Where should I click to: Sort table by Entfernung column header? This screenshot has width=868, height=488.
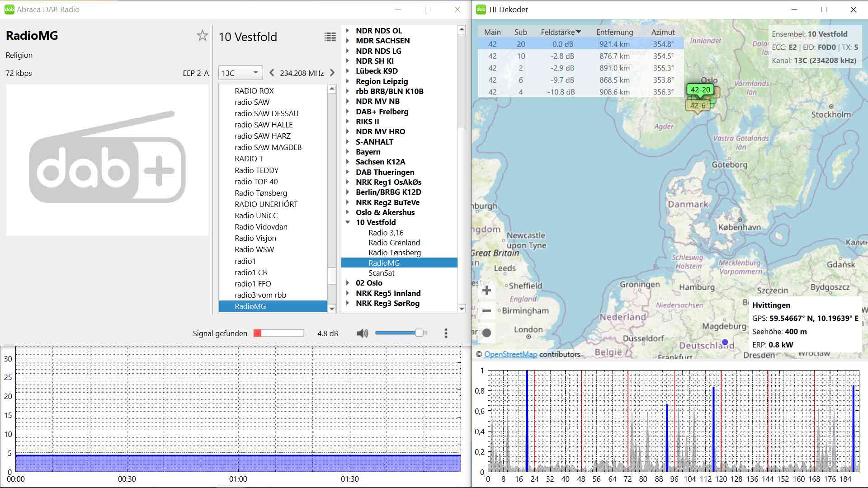(614, 32)
